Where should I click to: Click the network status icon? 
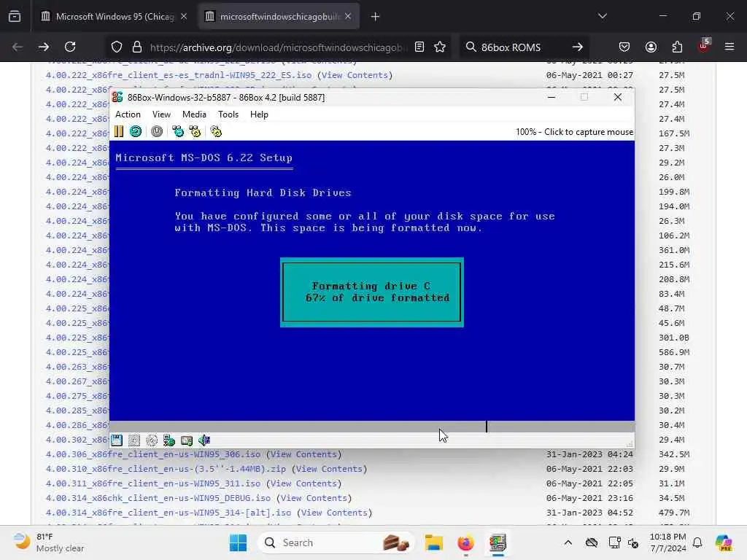[x=169, y=440]
